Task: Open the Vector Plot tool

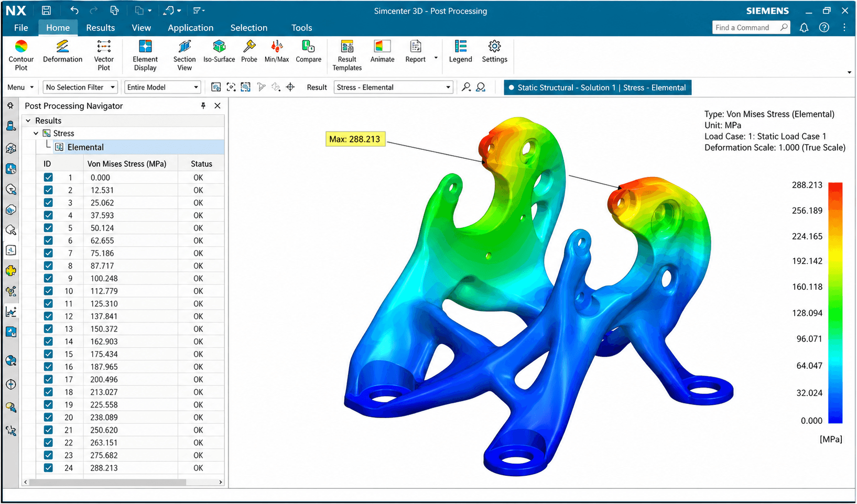Action: 104,55
